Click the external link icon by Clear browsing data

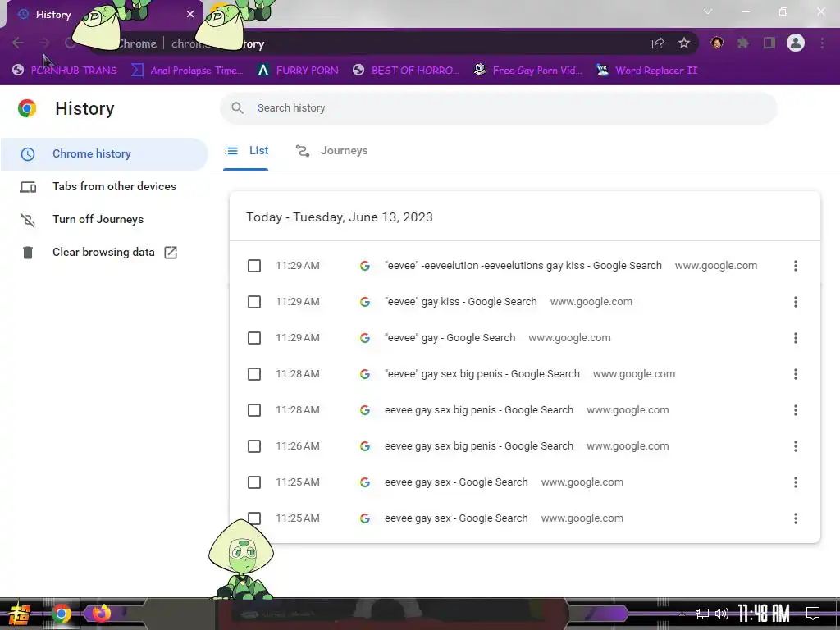point(171,253)
